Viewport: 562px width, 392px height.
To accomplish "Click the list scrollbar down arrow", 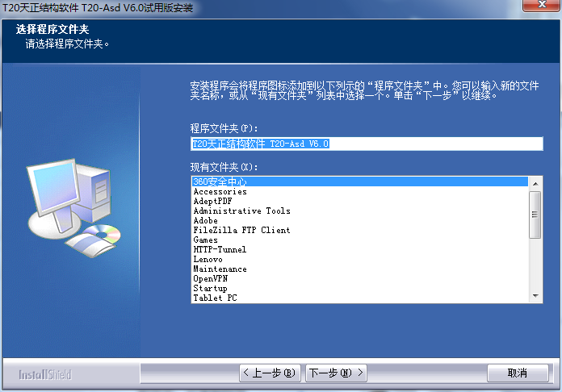I will click(x=535, y=296).
